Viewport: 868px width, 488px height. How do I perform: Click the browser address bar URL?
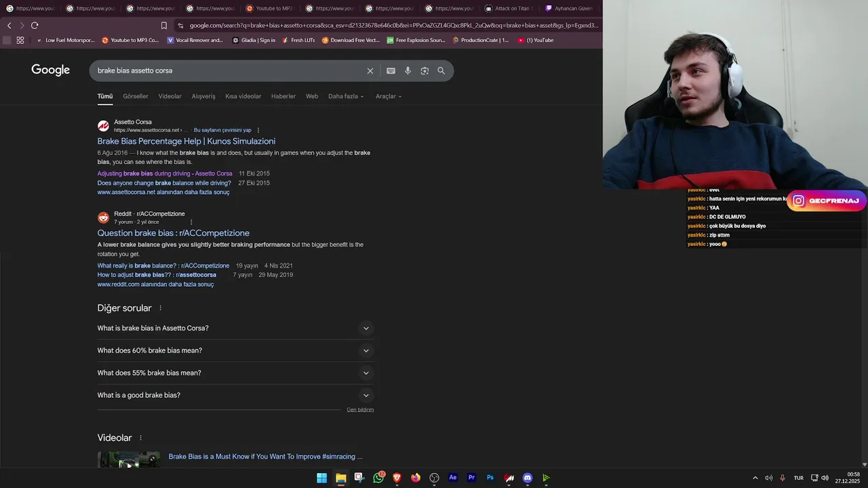[393, 26]
